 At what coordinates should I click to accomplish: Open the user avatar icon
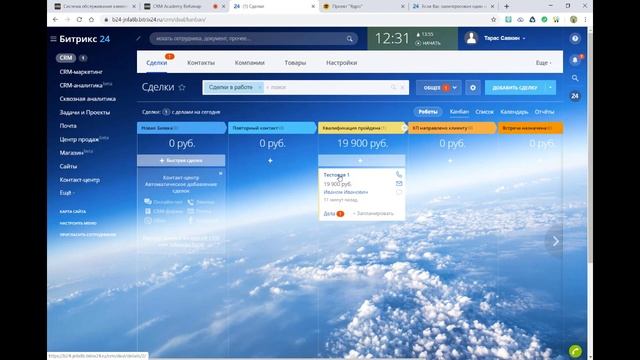click(471, 38)
